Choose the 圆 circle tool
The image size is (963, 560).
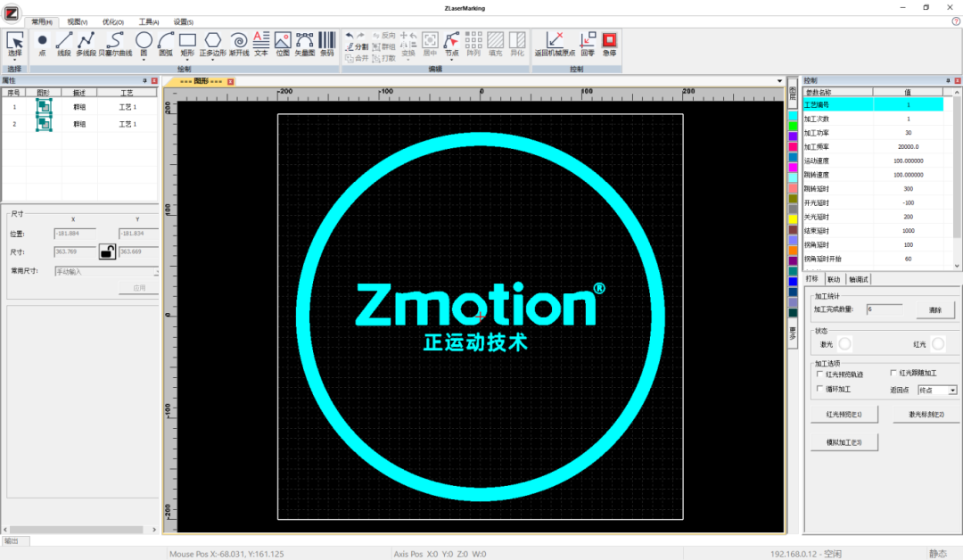point(144,43)
